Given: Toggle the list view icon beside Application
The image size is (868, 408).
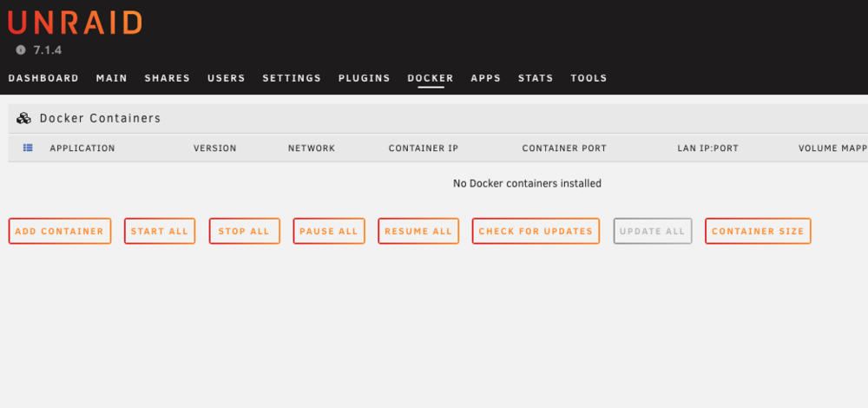Looking at the screenshot, I should tap(28, 148).
